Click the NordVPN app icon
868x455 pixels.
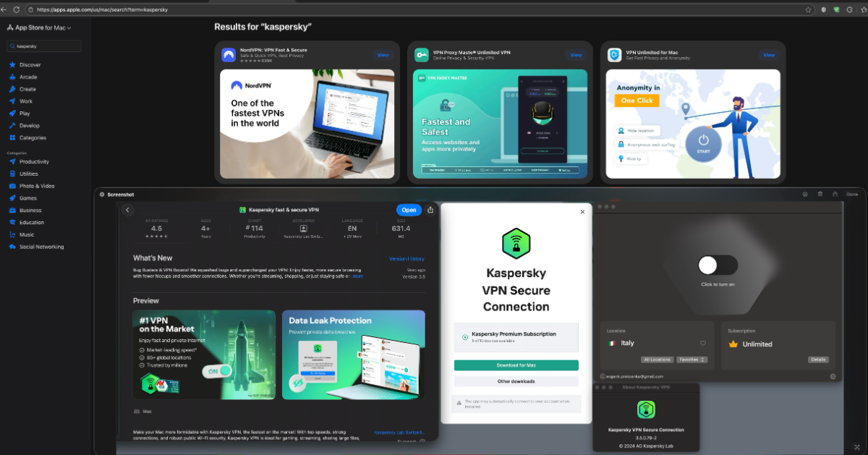pos(229,55)
